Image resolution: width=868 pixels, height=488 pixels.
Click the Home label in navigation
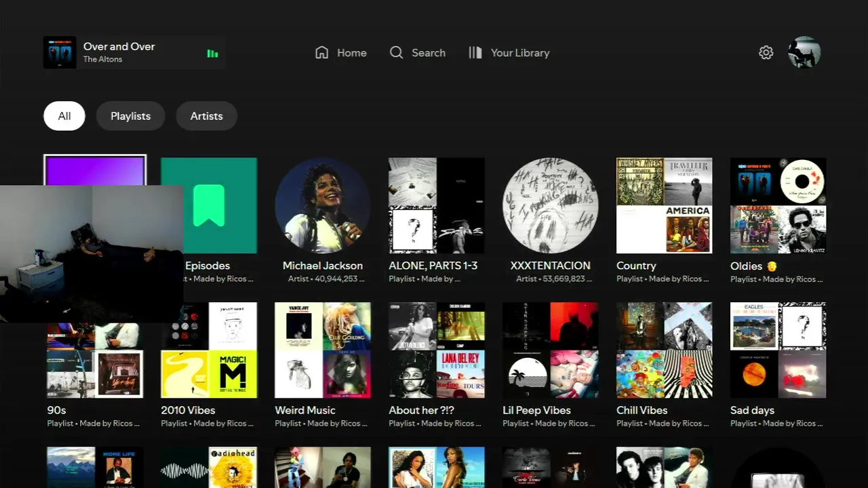click(352, 53)
